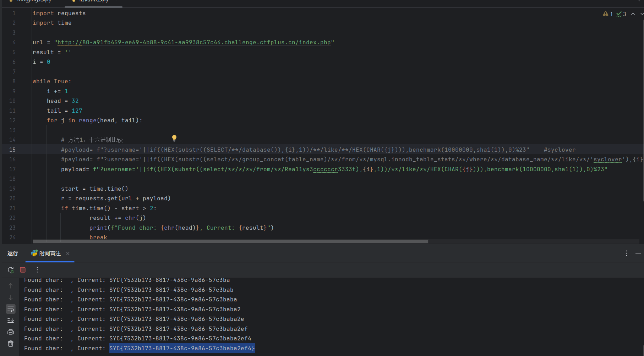Print the console output
This screenshot has width=644, height=356.
click(11, 332)
